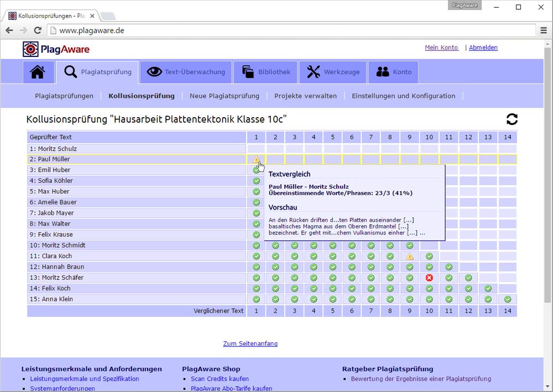Click green check in Max Huber row, column 1
The height and width of the screenshot is (392, 553).
coord(257,191)
